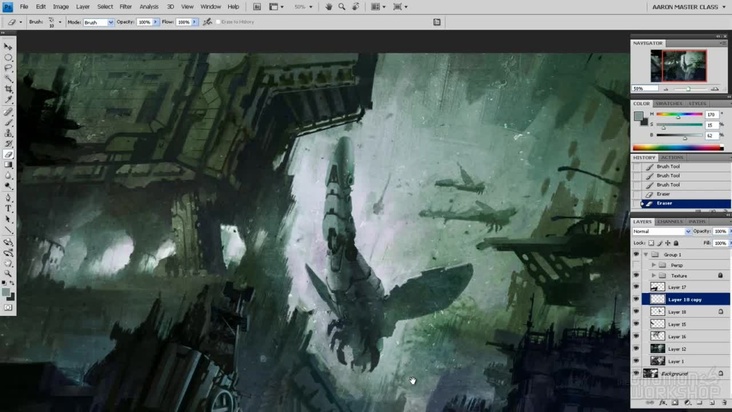The height and width of the screenshot is (412, 732).
Task: Toggle lock all icon in Layers panel
Action: [x=676, y=243]
